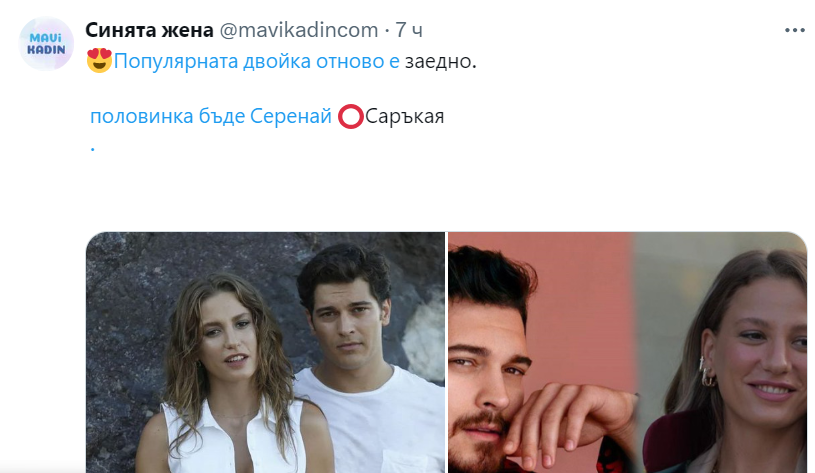
Task: Open the left photo with the rocky background
Action: point(266,352)
